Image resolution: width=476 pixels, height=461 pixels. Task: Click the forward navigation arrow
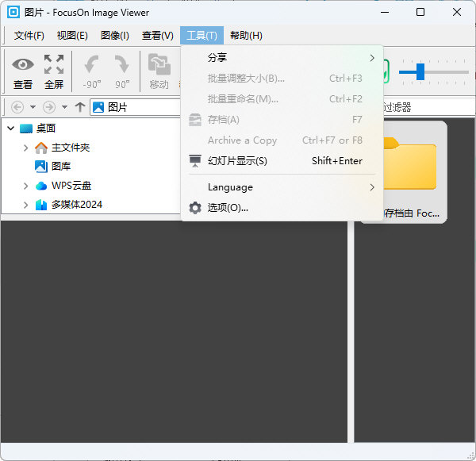(49, 107)
